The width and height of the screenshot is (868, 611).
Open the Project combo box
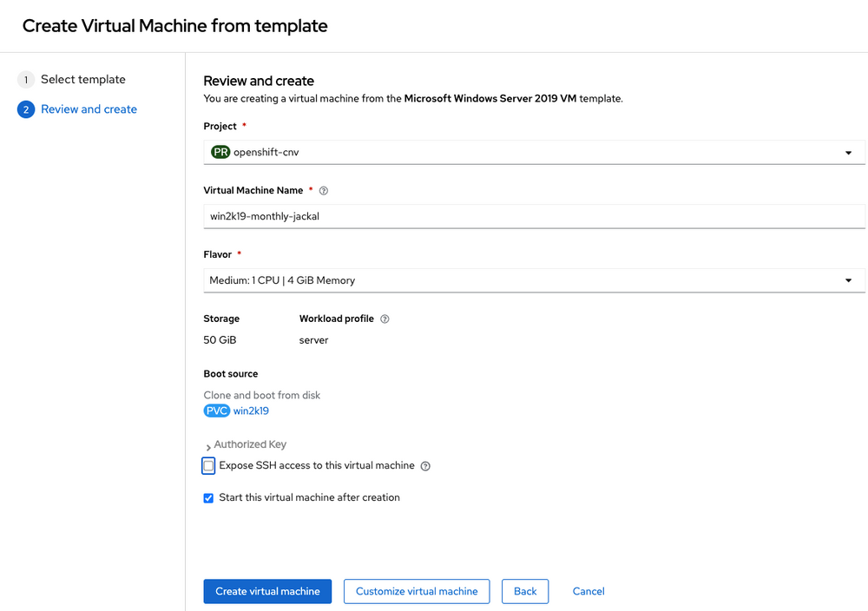[534, 152]
